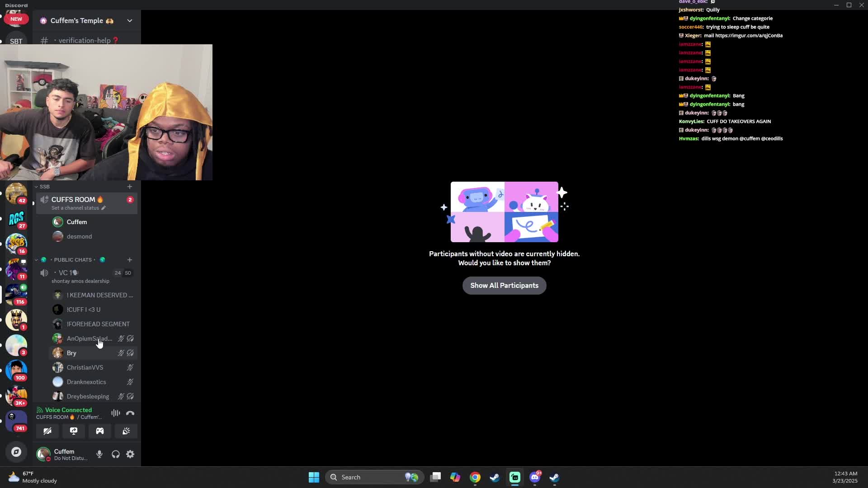The image size is (868, 488).
Task: Open noise suppression waveform icon
Action: 116,413
